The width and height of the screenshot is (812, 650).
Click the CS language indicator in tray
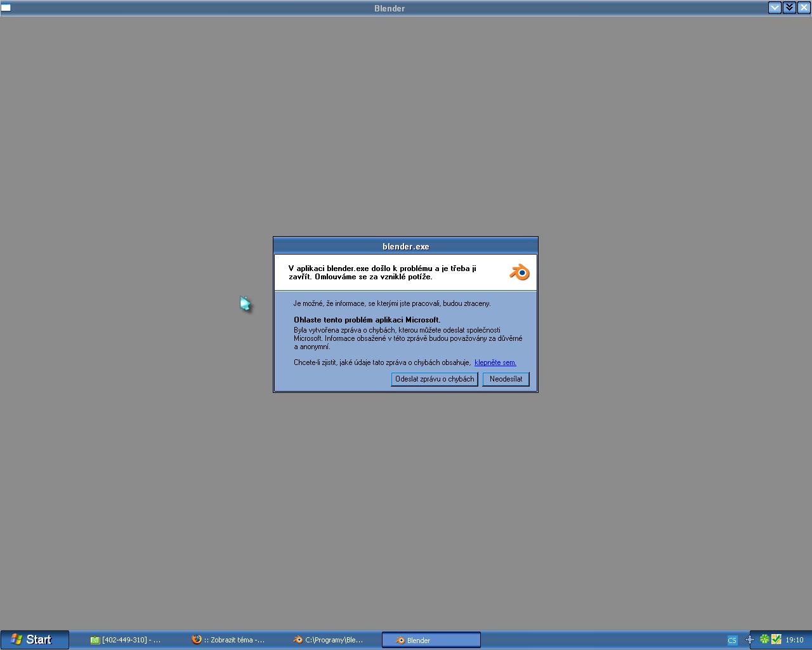click(x=732, y=640)
